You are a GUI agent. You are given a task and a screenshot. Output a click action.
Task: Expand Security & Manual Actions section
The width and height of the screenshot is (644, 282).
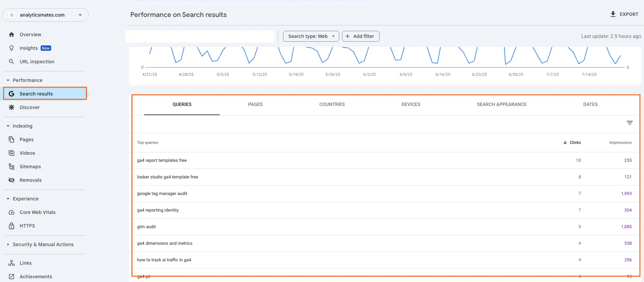(8, 244)
